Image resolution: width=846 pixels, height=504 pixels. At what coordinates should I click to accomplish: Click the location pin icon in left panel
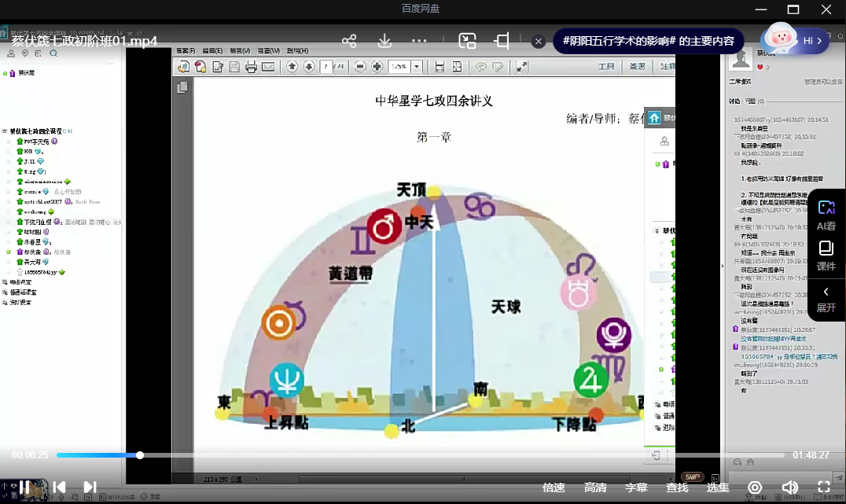click(x=25, y=53)
